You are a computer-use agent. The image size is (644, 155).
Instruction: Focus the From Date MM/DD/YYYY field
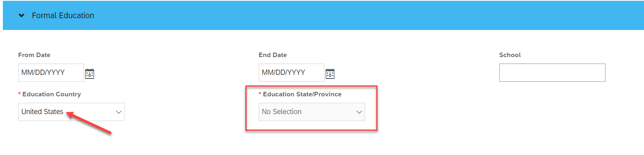point(51,72)
